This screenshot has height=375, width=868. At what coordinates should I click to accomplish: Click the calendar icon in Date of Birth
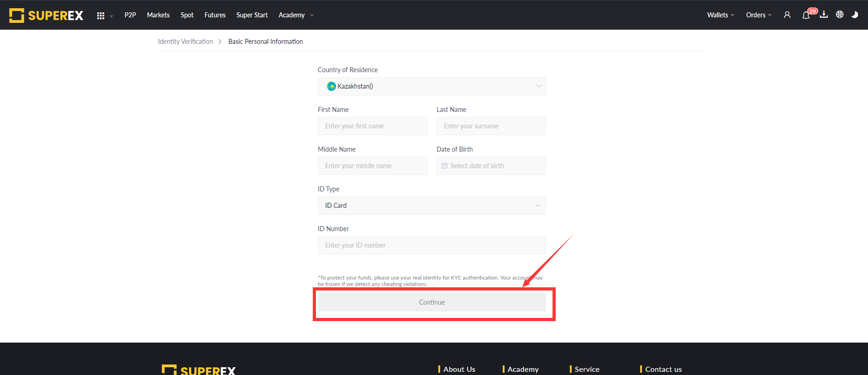444,166
